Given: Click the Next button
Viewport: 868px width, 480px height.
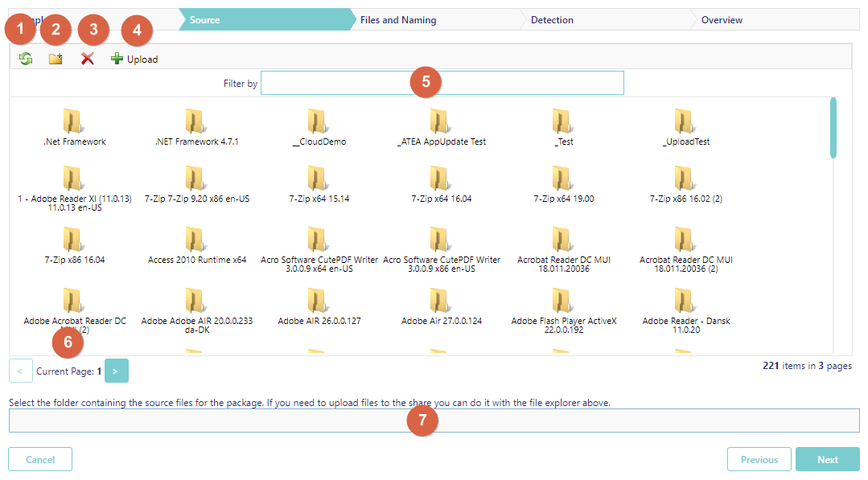Looking at the screenshot, I should pos(827,459).
